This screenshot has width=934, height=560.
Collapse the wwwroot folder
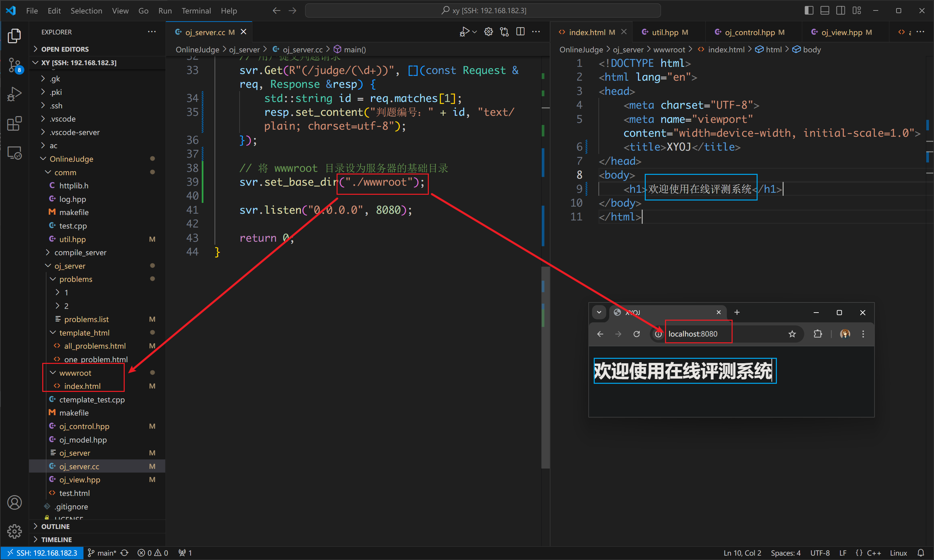point(75,373)
